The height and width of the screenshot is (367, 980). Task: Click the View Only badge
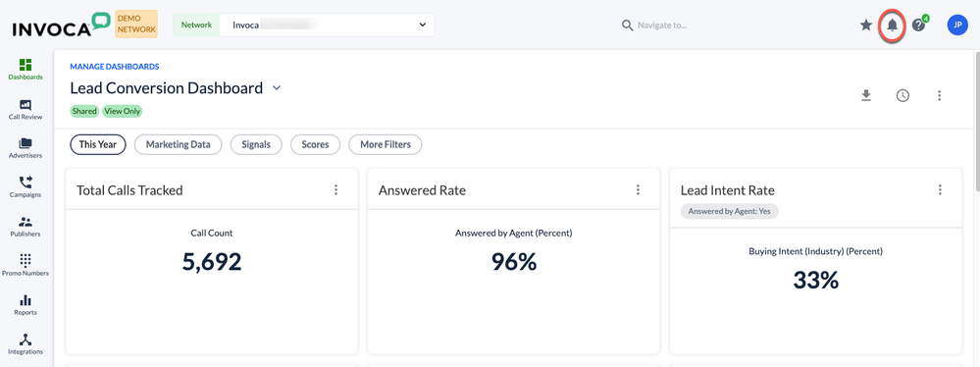[123, 111]
